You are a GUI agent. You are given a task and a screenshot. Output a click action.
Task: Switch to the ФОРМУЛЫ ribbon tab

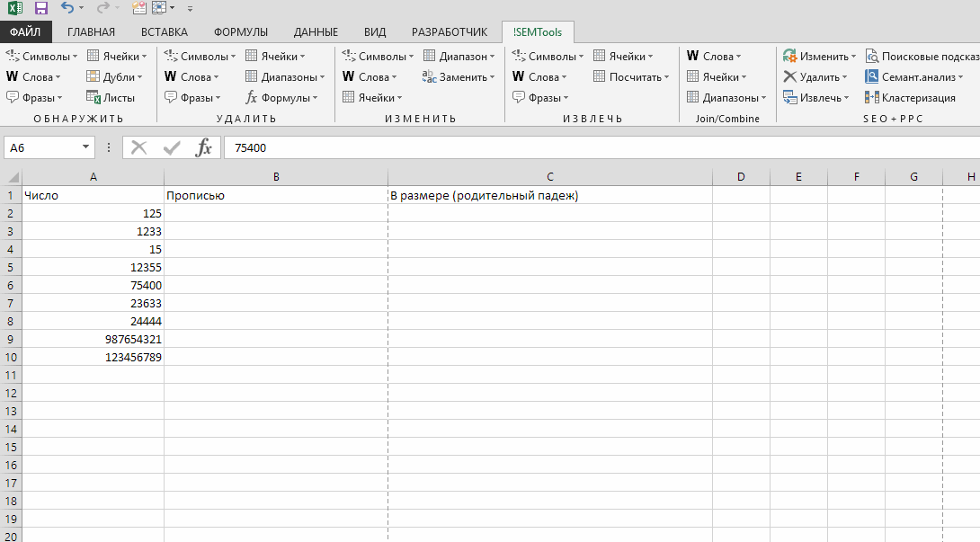coord(241,32)
